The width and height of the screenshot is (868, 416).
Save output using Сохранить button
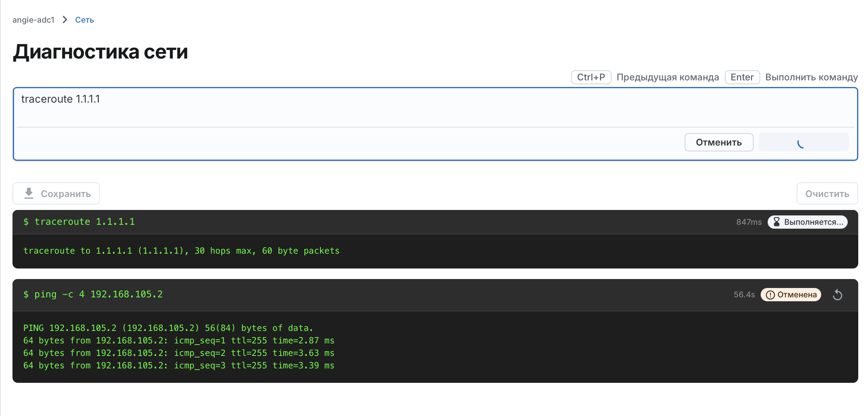[56, 193]
